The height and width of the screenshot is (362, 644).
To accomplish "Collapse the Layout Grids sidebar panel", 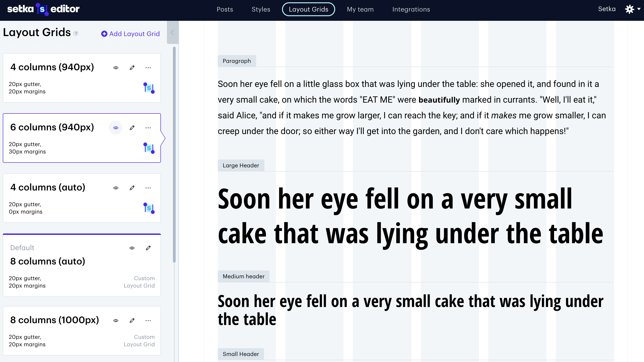I will [172, 33].
